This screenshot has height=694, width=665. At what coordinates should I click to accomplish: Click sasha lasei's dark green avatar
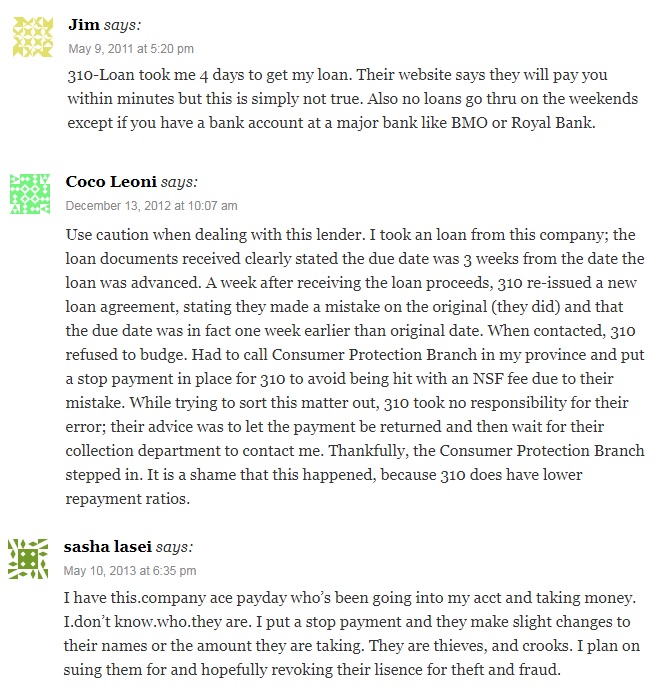(x=28, y=559)
